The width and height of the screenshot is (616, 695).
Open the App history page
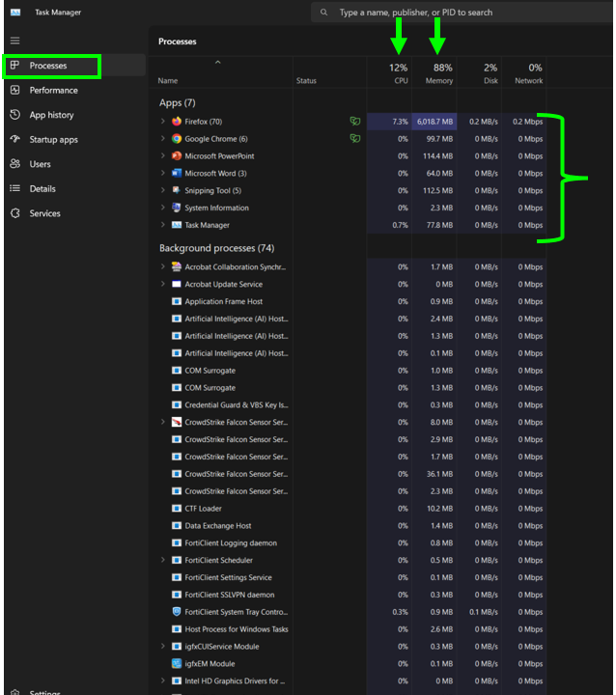[x=51, y=115]
